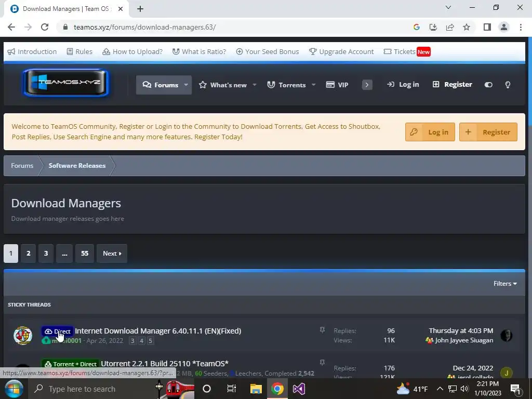Viewport: 532px width, 399px height.
Task: Open the Forums navigation tab
Action: [x=160, y=85]
